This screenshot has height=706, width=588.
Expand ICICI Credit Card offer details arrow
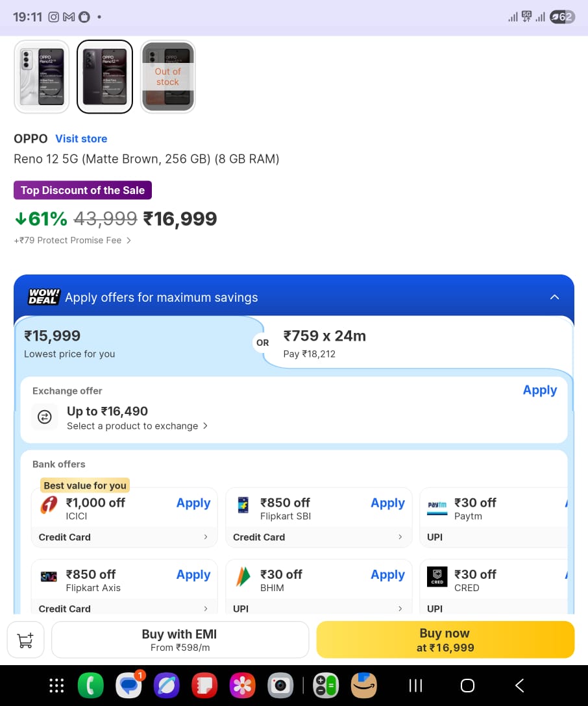click(x=206, y=537)
